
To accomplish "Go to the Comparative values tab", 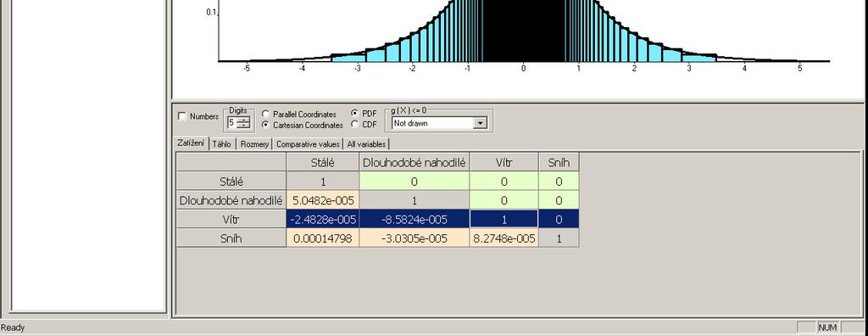I will (x=308, y=144).
